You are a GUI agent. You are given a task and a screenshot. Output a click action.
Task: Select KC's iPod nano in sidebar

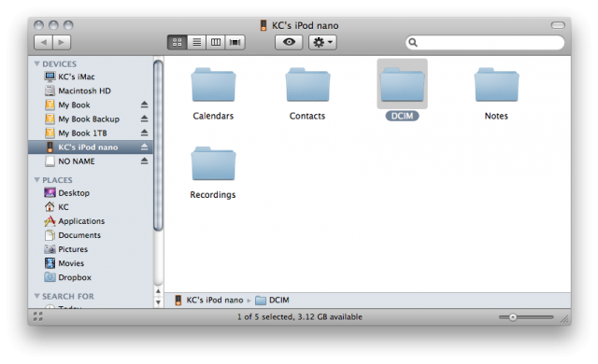point(91,147)
